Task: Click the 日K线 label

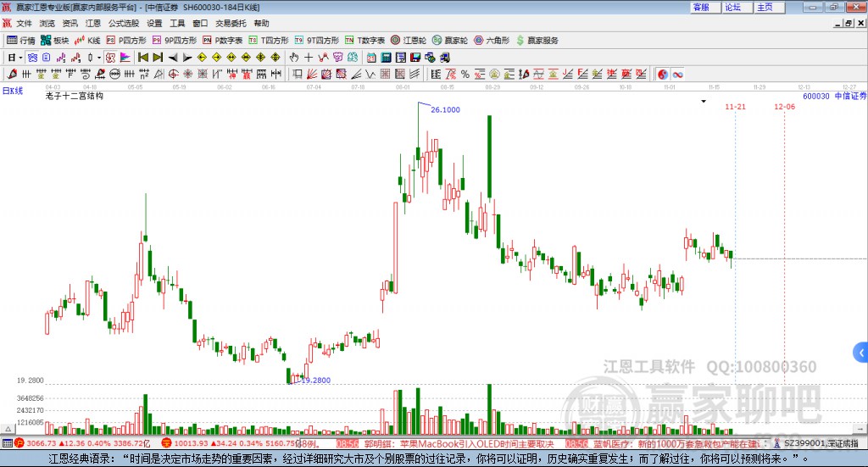Action: click(13, 91)
